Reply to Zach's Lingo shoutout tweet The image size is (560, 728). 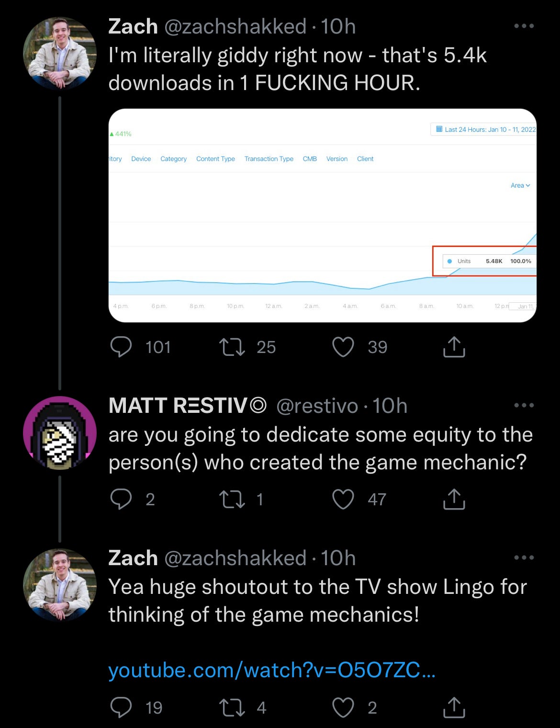[x=121, y=707]
